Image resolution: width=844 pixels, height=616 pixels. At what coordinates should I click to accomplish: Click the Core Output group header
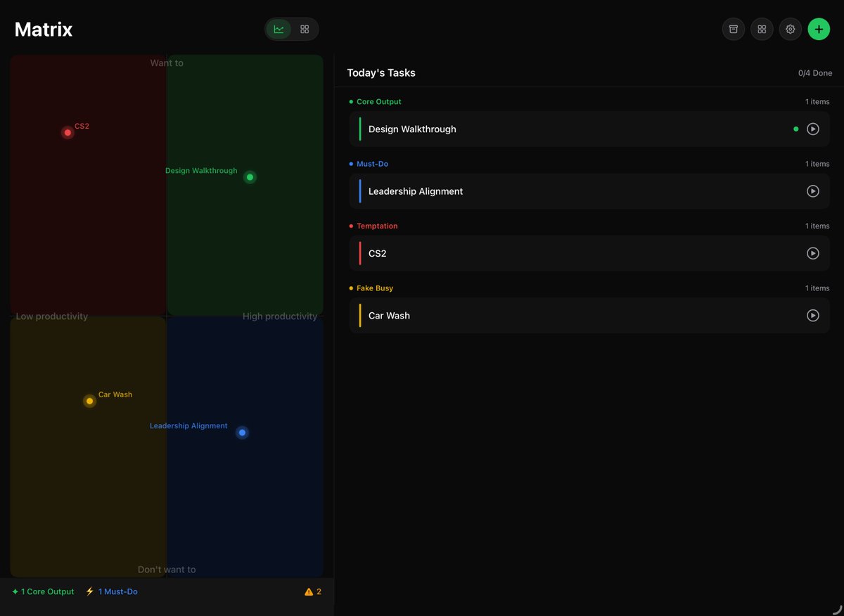376,102
